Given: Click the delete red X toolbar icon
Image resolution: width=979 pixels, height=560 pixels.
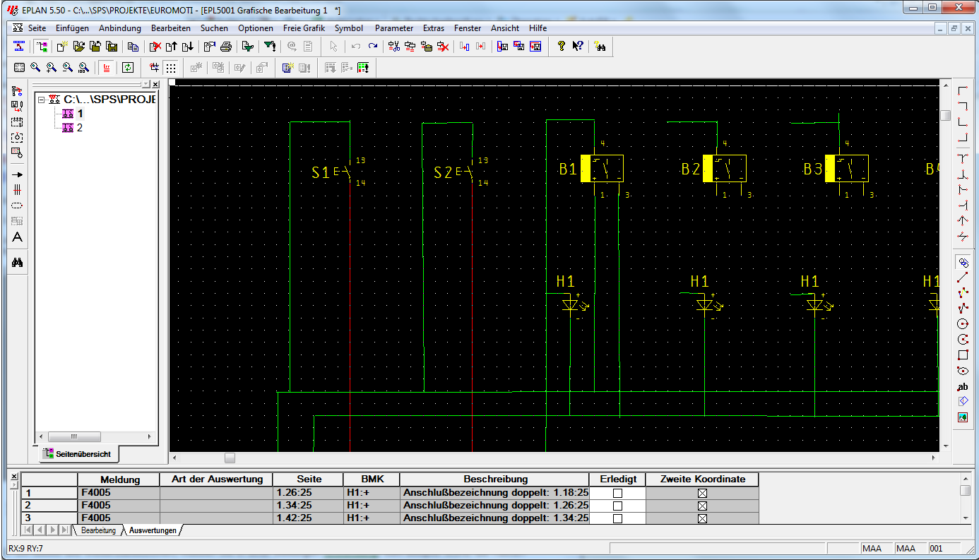Looking at the screenshot, I should [x=443, y=47].
